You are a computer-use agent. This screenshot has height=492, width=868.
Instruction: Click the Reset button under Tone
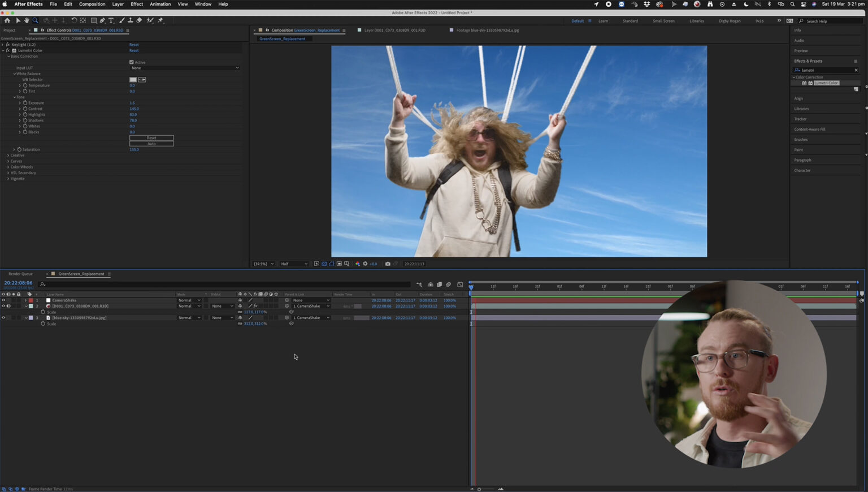point(151,138)
